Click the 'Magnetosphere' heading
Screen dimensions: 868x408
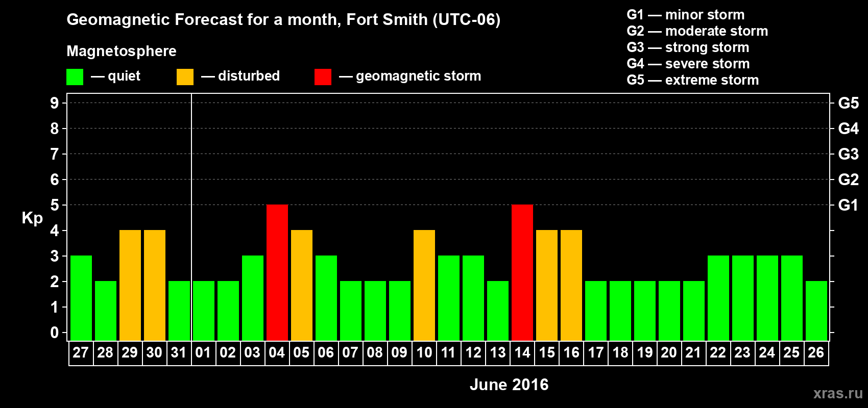(122, 52)
